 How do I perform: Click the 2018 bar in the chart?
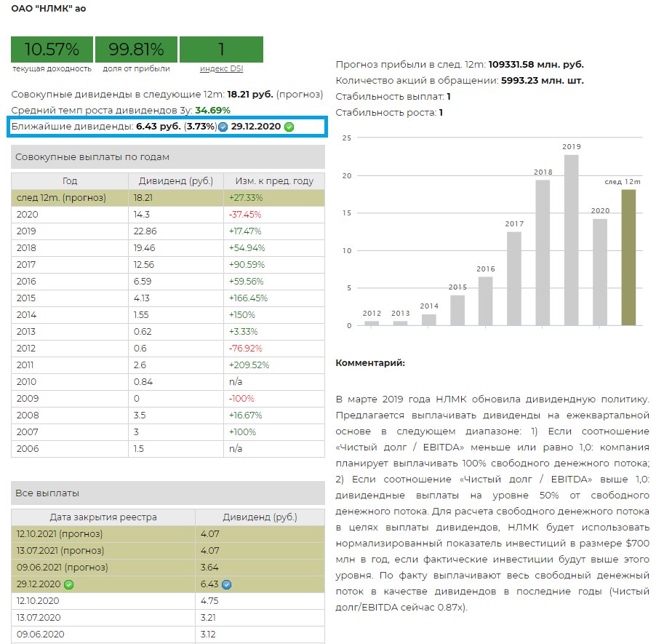pyautogui.click(x=543, y=253)
